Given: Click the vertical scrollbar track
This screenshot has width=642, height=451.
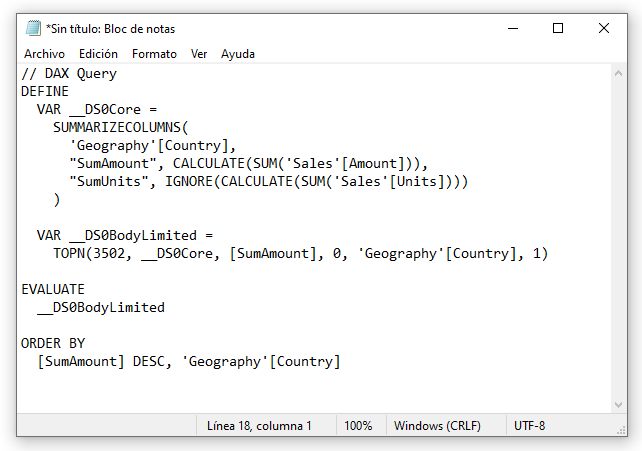Looking at the screenshot, I should pos(617,240).
